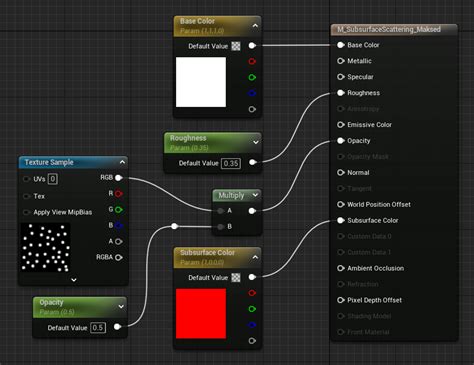Click the Emissive Color input pin
474x365 pixels.
tap(340, 125)
